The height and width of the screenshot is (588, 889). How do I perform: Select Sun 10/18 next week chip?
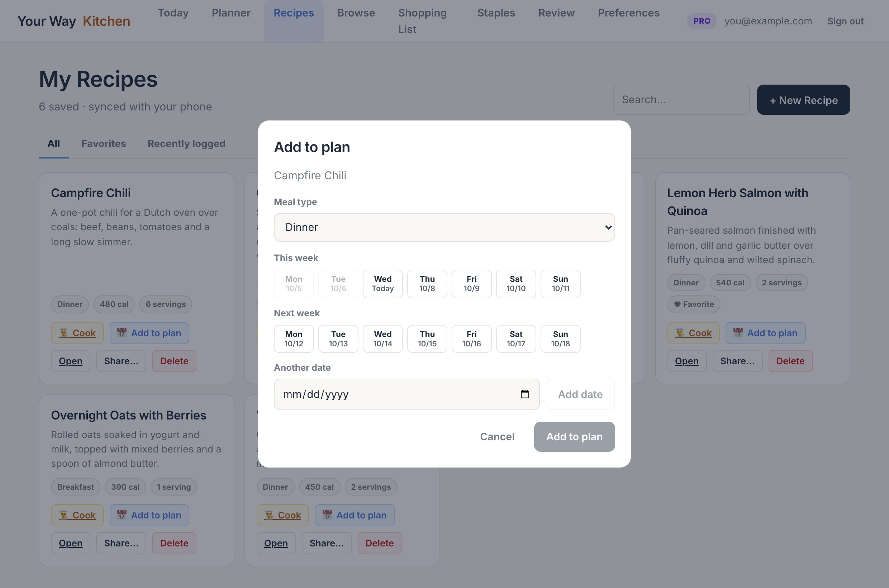(x=560, y=339)
